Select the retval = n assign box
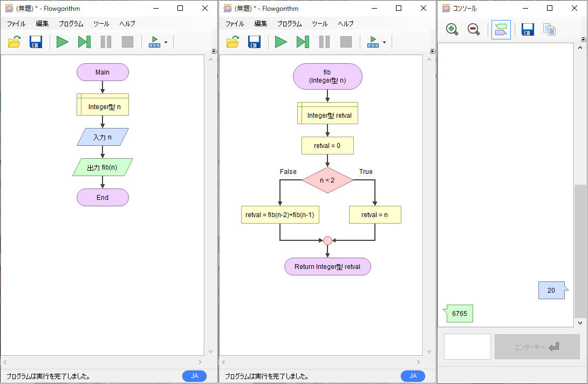The height and width of the screenshot is (384, 588). tap(375, 215)
